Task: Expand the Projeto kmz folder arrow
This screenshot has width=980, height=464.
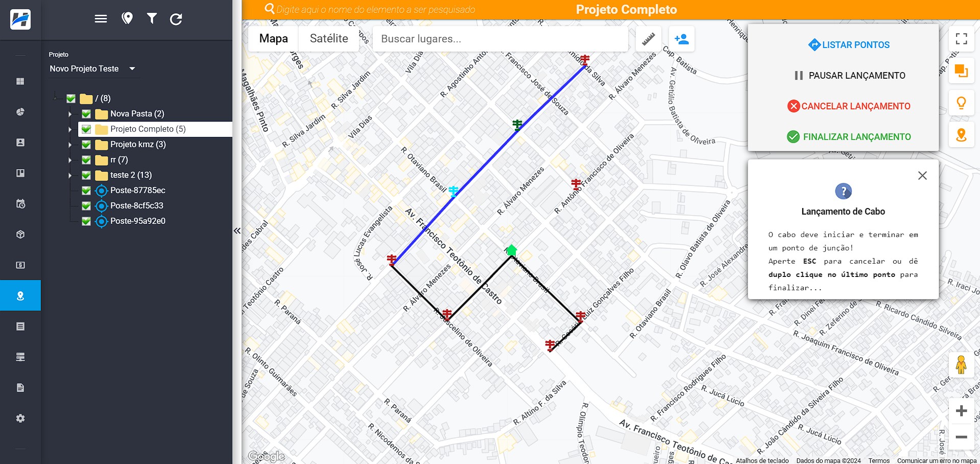Action: pos(70,145)
